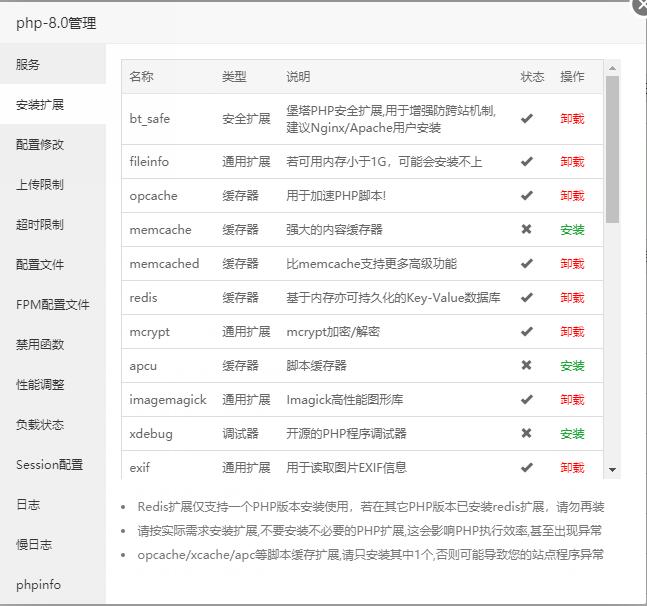Click the check status icon for exif

pyautogui.click(x=527, y=467)
